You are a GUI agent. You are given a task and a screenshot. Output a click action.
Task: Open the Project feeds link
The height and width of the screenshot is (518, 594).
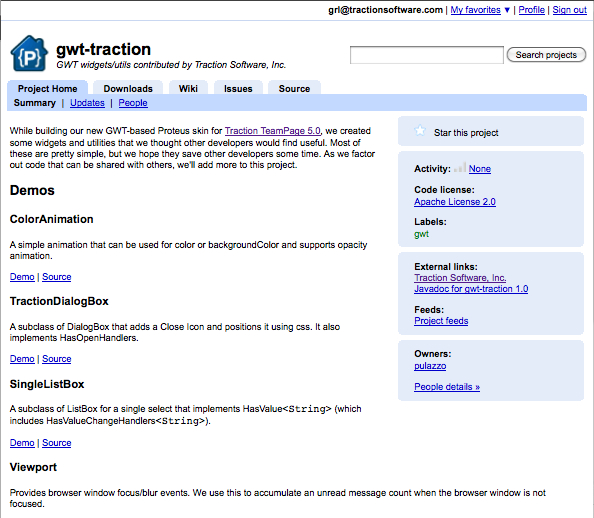[x=441, y=321]
